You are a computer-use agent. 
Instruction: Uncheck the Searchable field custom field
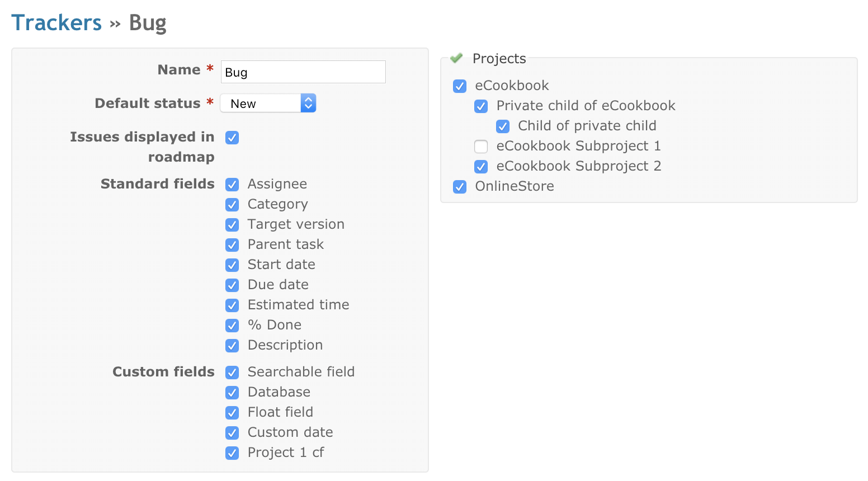[232, 372]
